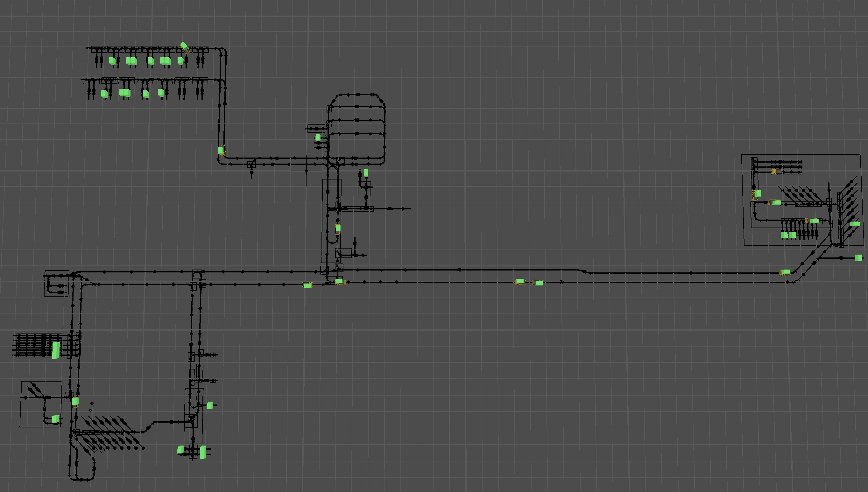Select the empty yellow forklift in upper-right yard
The height and width of the screenshot is (492, 868).
[x=776, y=172]
